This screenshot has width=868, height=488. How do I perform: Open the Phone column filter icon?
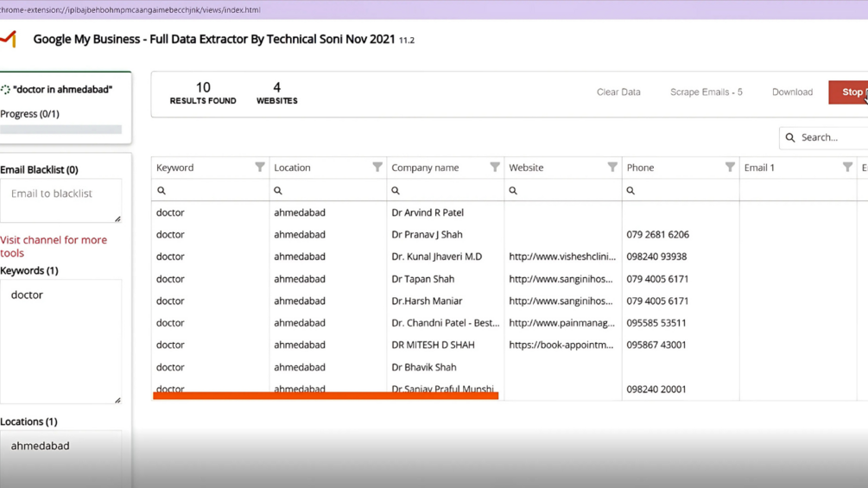click(730, 167)
